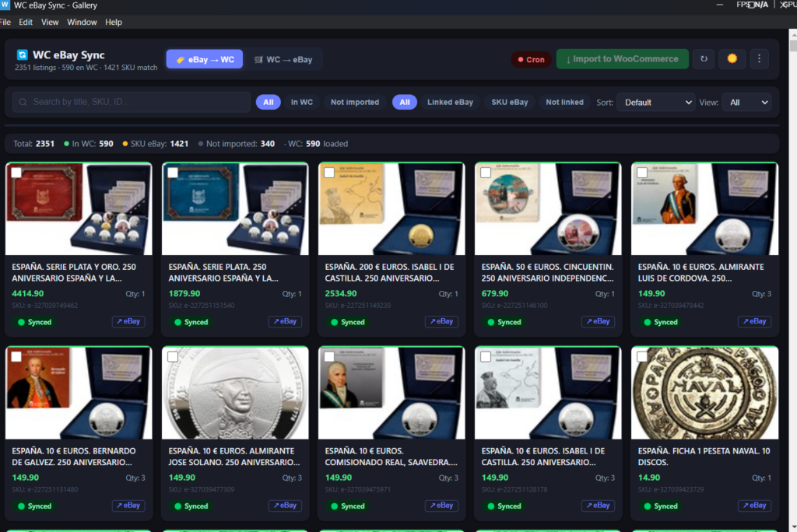Check the Isabel I de Castilla 200 euros listing
Screen dimensions: 797x532
click(329, 173)
